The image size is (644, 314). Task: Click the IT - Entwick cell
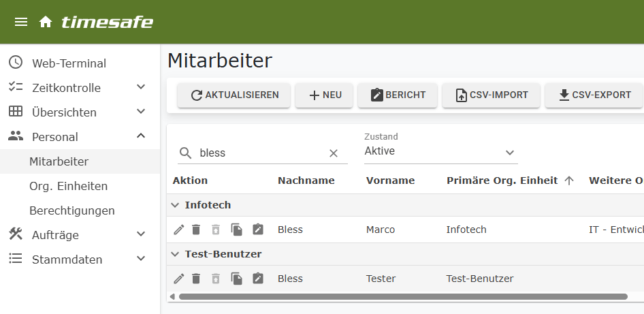(x=616, y=230)
